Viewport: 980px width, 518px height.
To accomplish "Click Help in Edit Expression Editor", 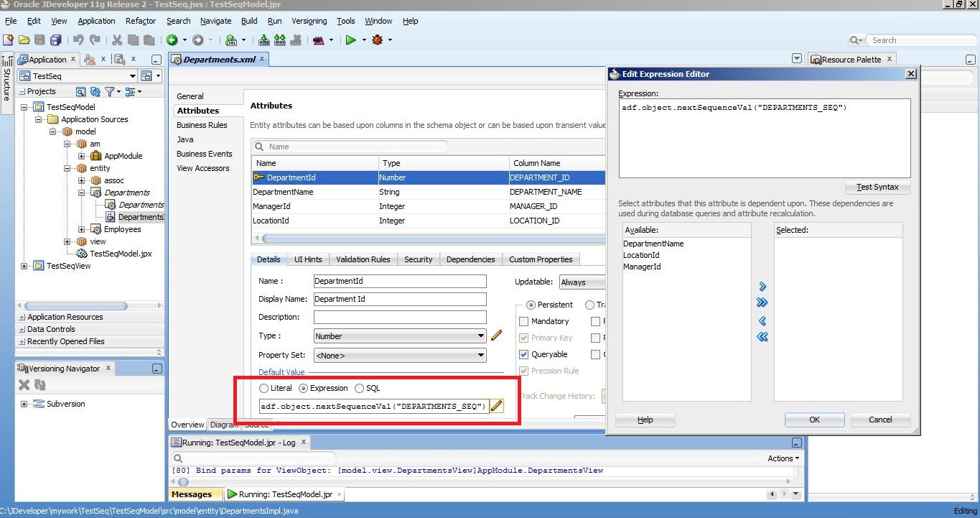I will (645, 420).
